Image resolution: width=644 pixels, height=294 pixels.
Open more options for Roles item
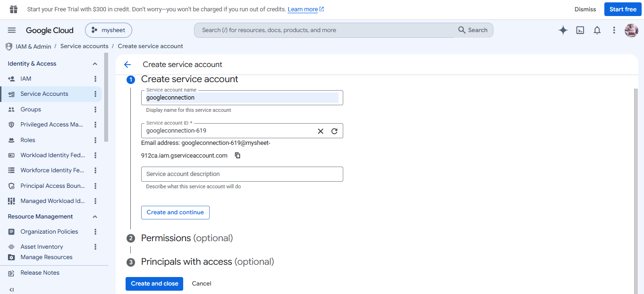[95, 140]
